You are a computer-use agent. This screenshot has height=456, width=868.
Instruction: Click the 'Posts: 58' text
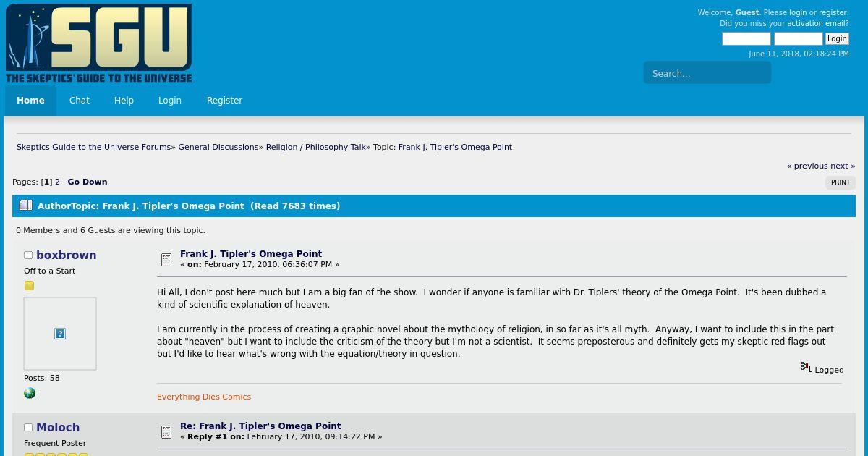pos(42,378)
